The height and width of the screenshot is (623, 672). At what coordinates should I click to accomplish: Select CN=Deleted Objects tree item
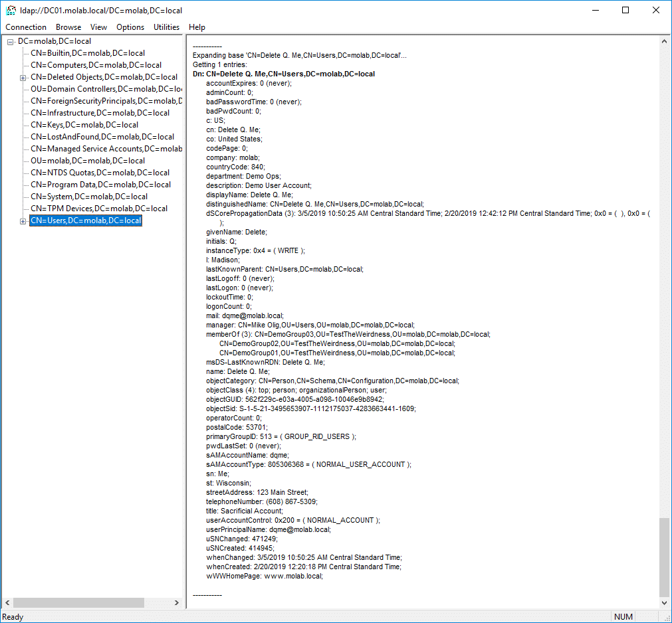(104, 77)
